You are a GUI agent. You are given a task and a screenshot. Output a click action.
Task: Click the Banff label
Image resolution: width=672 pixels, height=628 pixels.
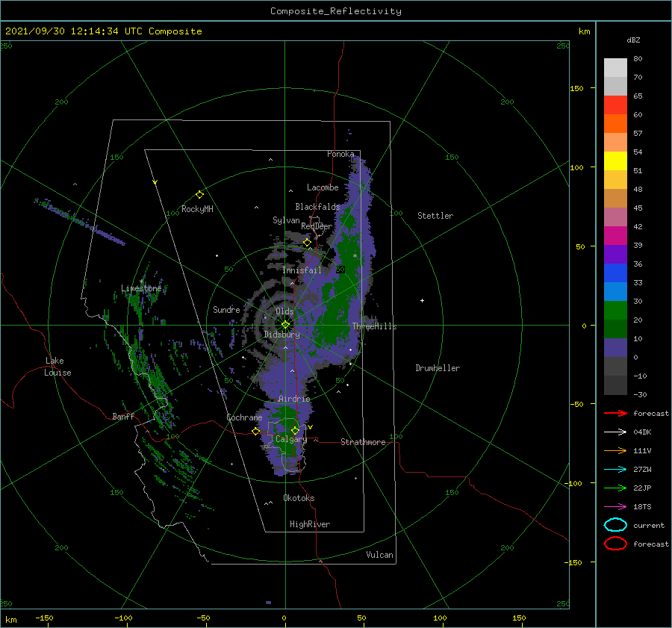pyautogui.click(x=123, y=416)
